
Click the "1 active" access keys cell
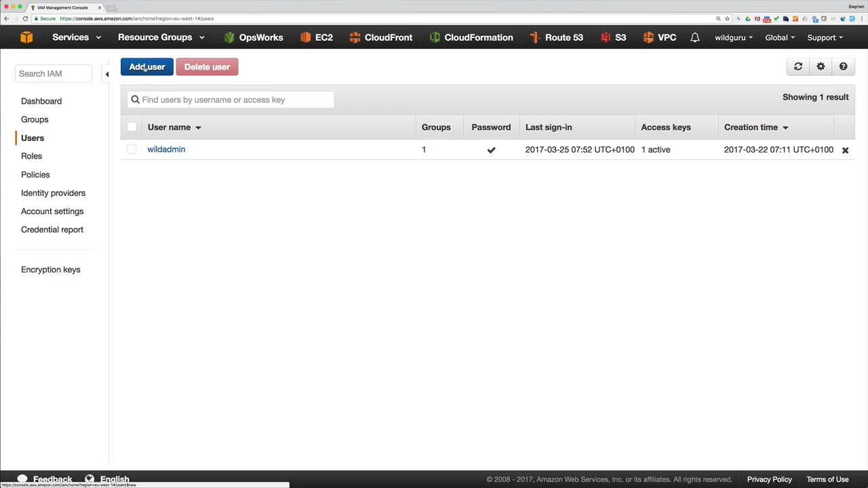point(656,149)
